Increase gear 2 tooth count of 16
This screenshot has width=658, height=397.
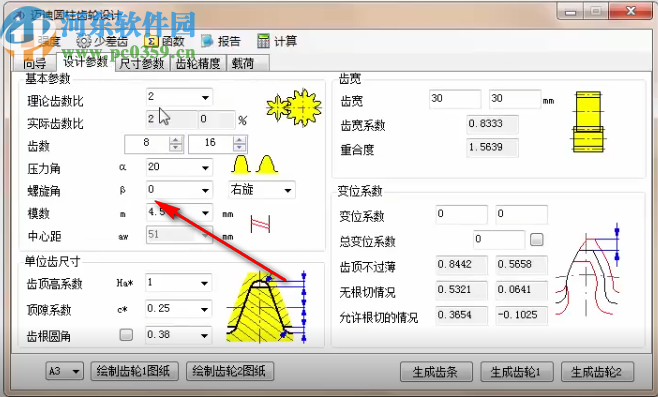[240, 140]
